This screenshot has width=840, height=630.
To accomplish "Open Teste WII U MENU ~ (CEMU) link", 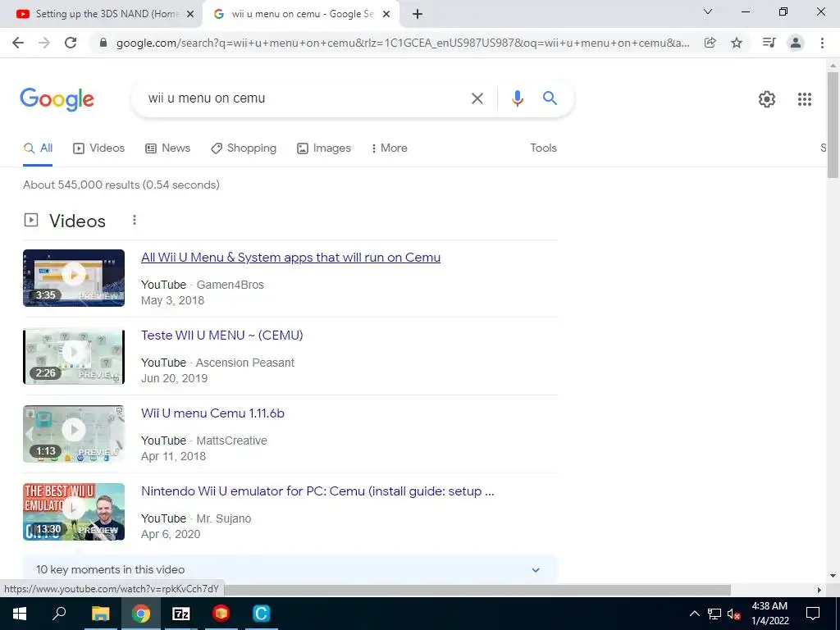I will [x=221, y=336].
